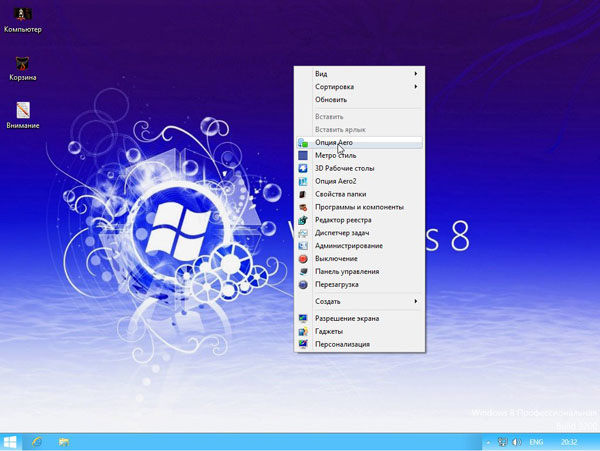Expand the Сортировка submenu
600x451 pixels.
360,87
